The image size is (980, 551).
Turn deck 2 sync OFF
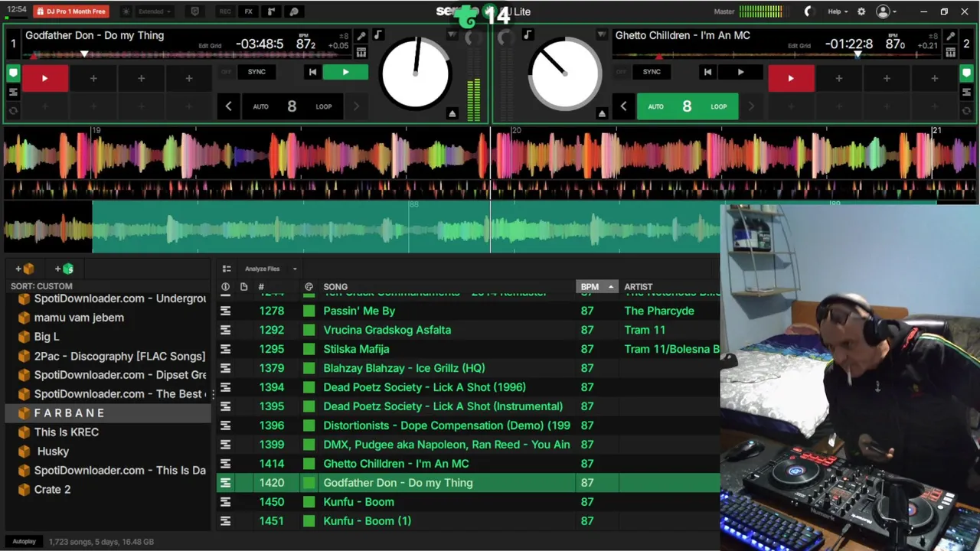(621, 72)
